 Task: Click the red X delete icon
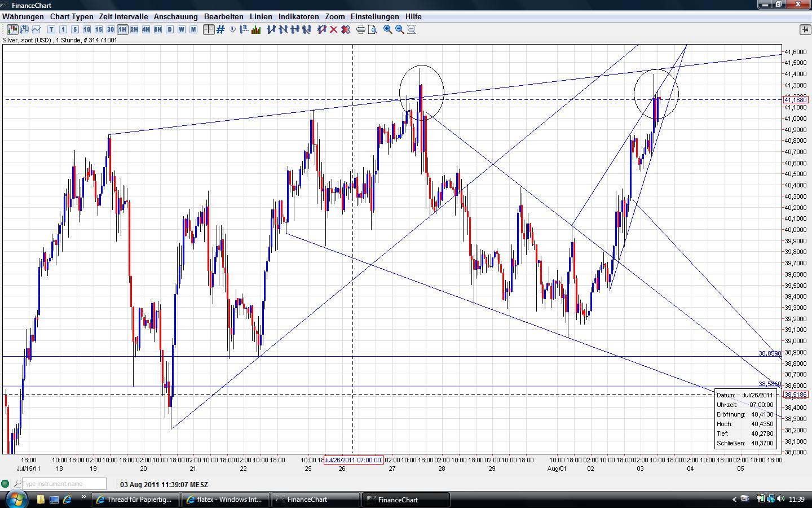(333, 29)
